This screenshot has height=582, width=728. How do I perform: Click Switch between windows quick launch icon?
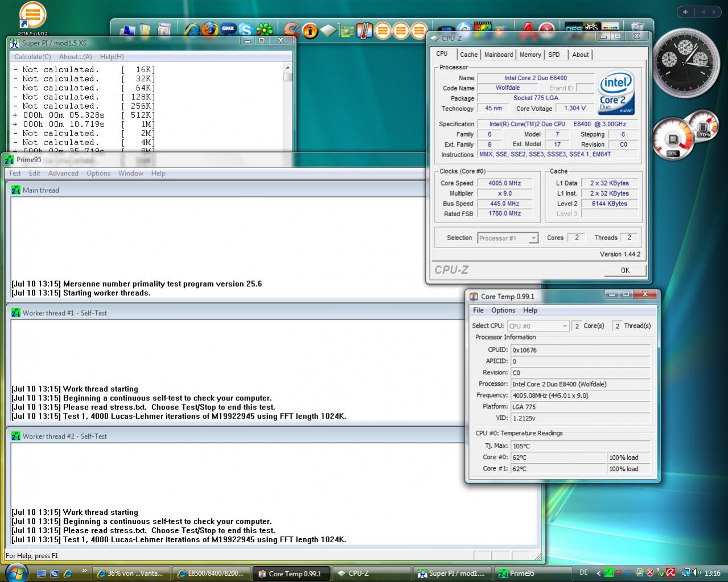tap(55, 573)
